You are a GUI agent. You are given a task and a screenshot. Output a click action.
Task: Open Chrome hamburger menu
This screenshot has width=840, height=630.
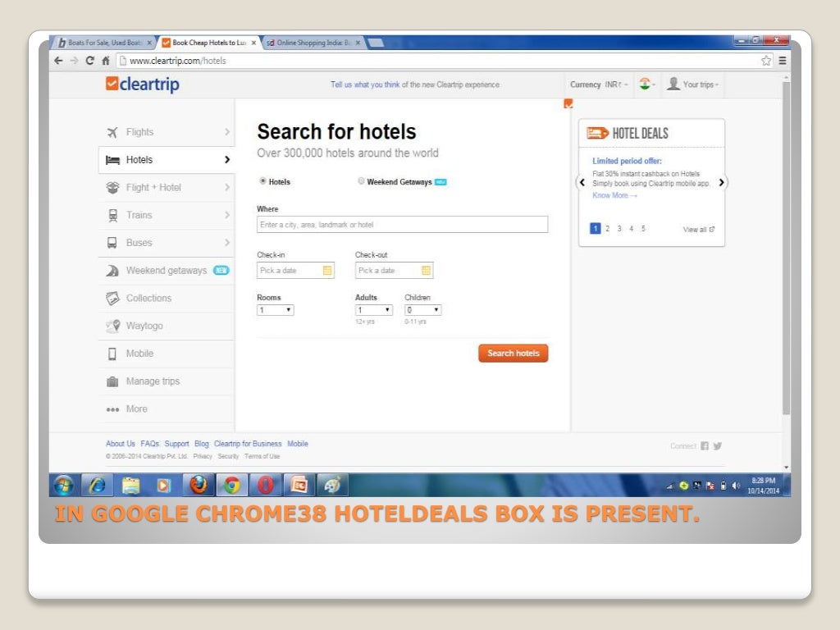point(782,61)
